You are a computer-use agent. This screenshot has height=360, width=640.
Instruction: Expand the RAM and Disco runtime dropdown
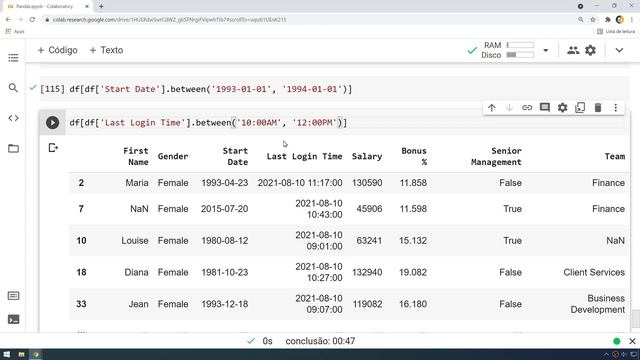[545, 50]
